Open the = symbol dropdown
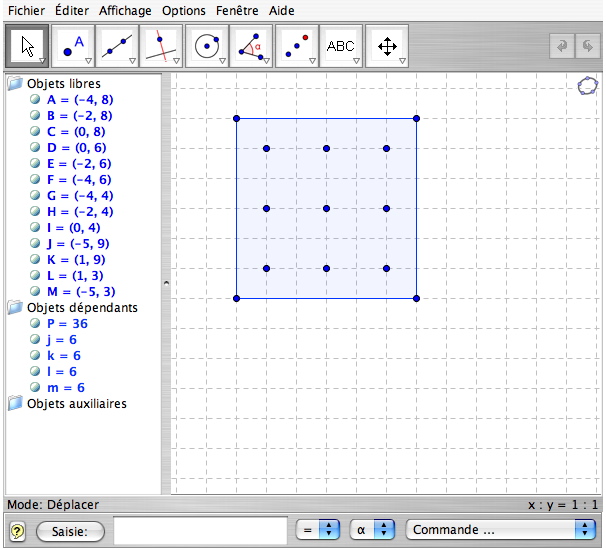The width and height of the screenshot is (606, 550). click(318, 530)
